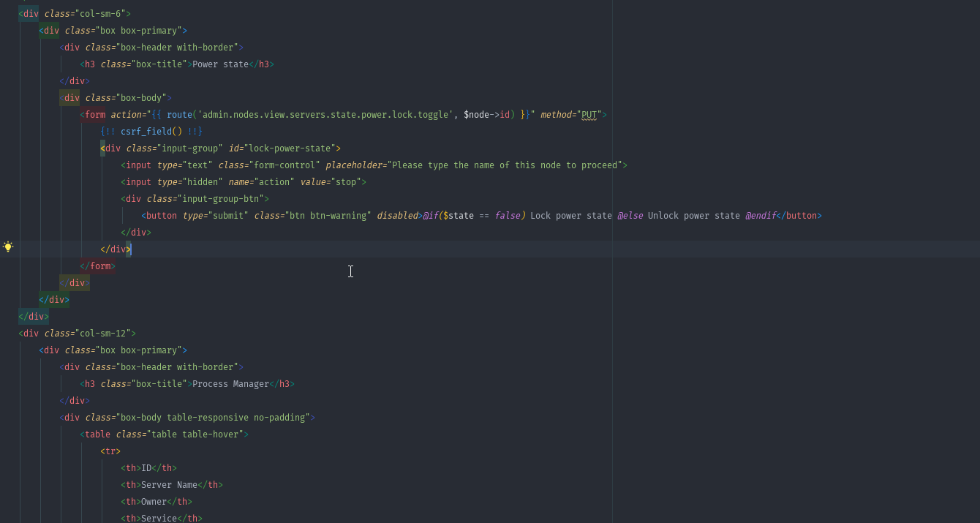Click the disabled attribute on the button
Image resolution: width=980 pixels, height=523 pixels.
click(397, 216)
